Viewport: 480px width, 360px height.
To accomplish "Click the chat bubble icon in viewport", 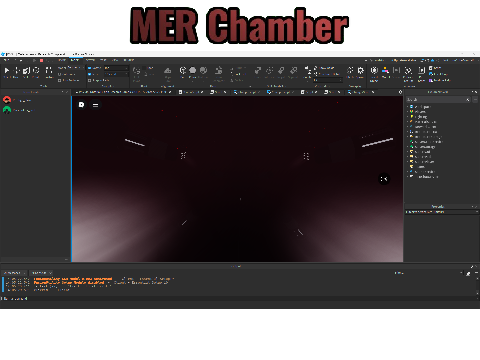I will [82, 105].
